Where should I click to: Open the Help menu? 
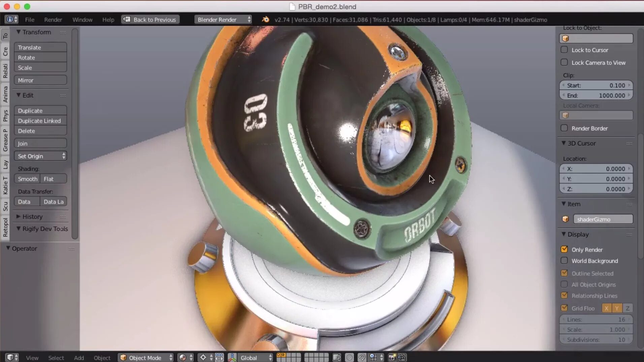pyautogui.click(x=108, y=20)
